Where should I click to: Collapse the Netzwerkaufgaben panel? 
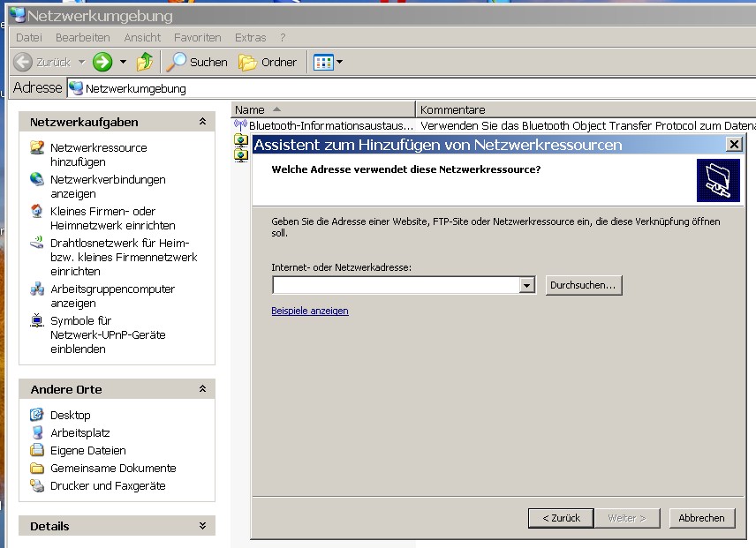click(203, 122)
